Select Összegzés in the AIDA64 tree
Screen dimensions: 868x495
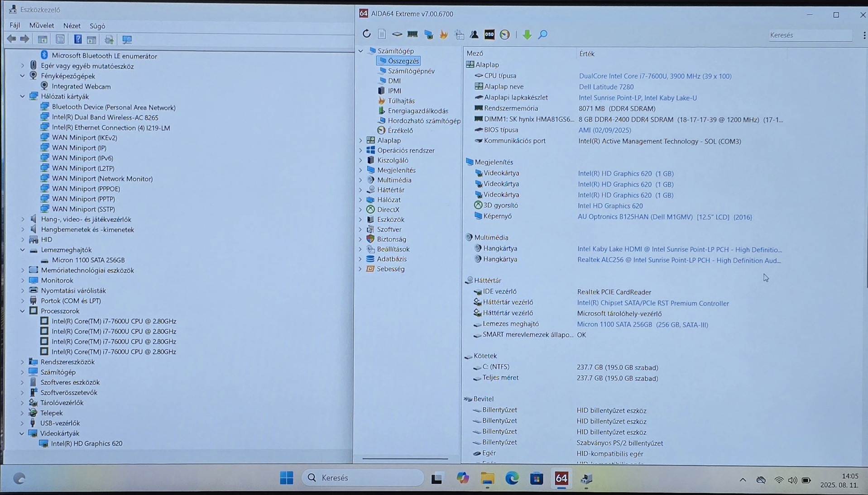coord(398,61)
